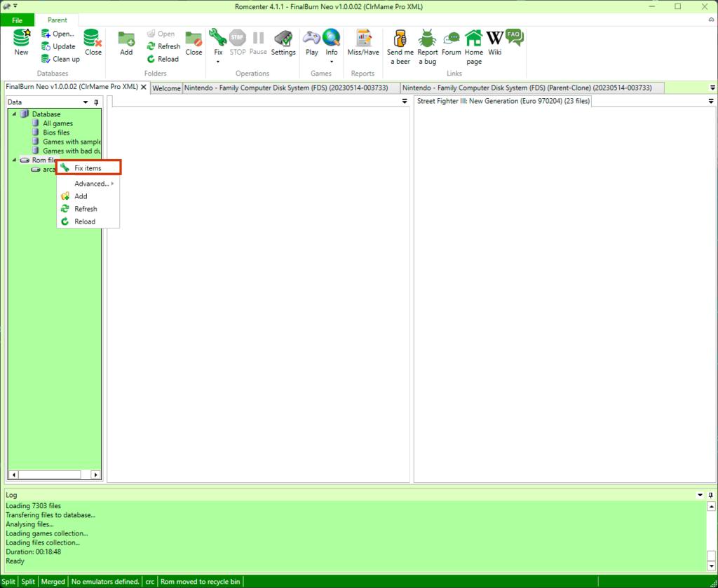
Task: Choose Refresh from the context menu
Action: pos(88,209)
